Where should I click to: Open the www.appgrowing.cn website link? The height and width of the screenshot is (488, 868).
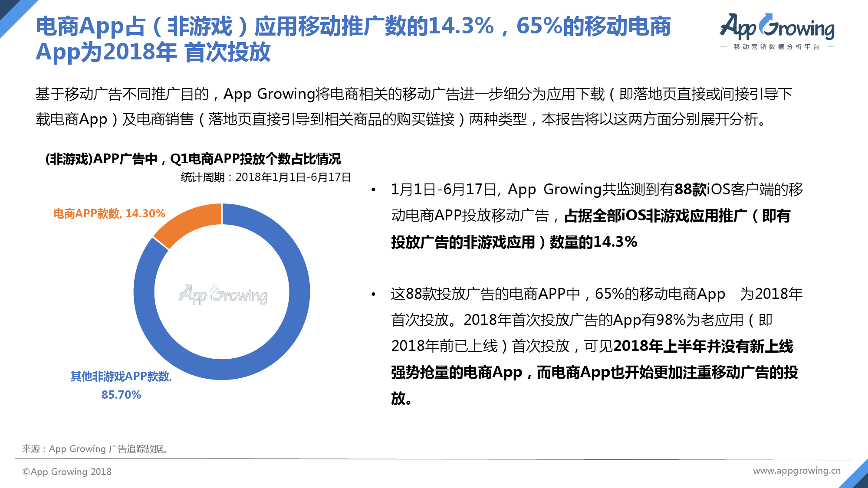[x=796, y=471]
